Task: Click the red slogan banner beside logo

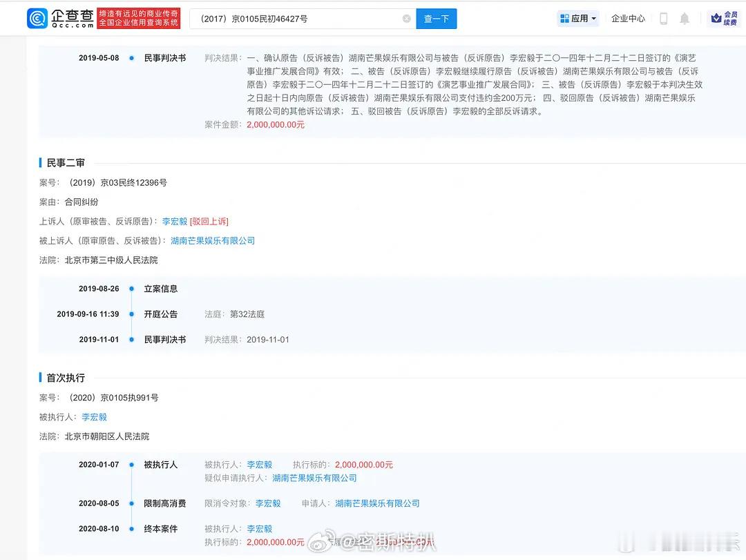Action: coord(138,18)
